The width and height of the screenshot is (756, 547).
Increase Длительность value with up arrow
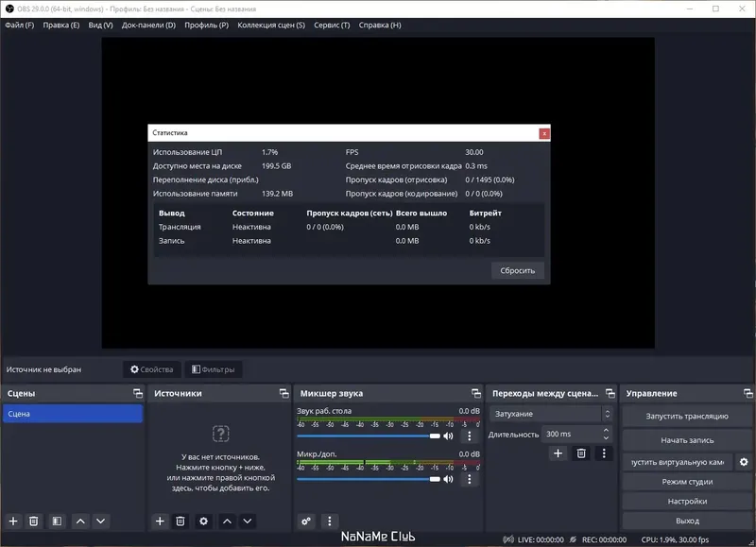click(606, 430)
